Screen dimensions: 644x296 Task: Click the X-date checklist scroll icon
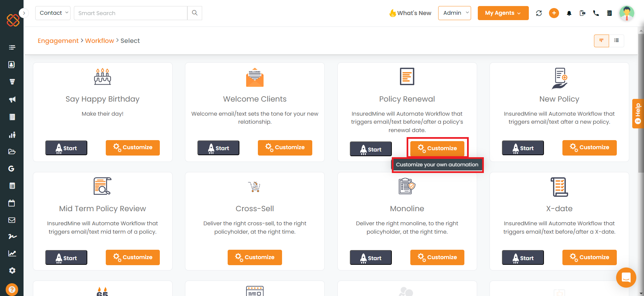[559, 187]
